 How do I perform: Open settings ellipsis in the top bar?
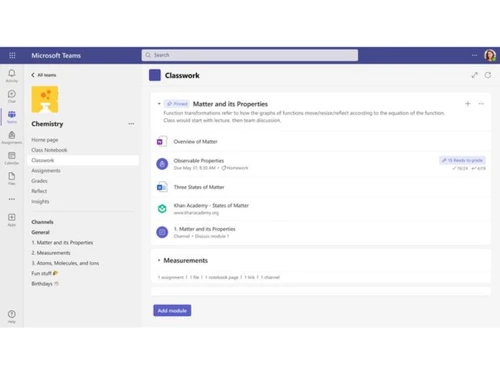pyautogui.click(x=474, y=55)
